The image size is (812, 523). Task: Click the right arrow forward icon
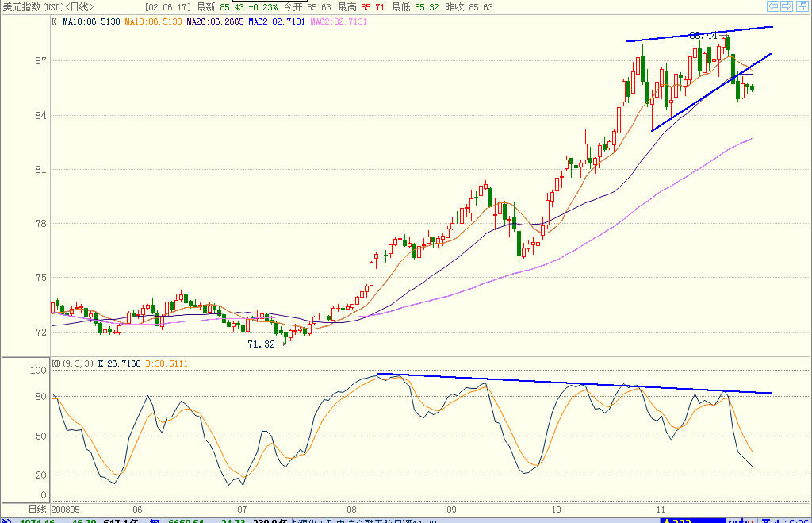click(x=787, y=6)
